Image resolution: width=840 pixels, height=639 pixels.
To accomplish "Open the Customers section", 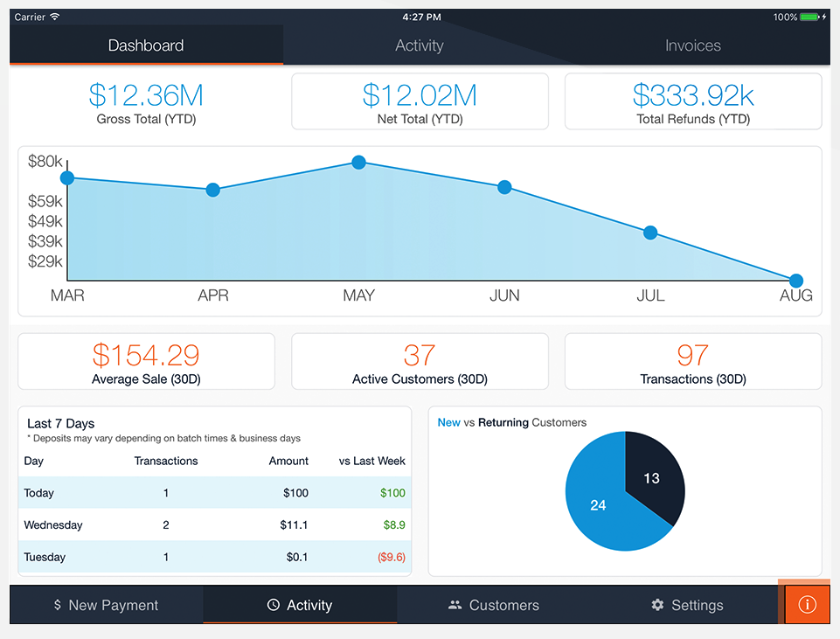I will pyautogui.click(x=494, y=605).
